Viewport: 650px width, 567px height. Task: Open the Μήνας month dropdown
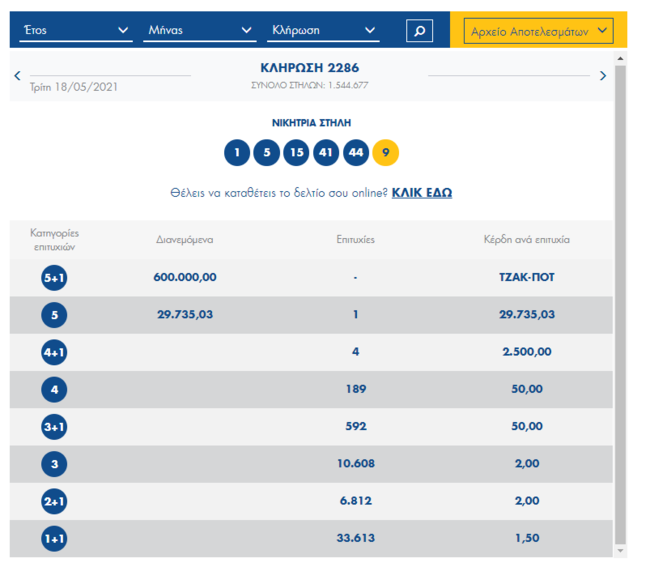point(200,30)
